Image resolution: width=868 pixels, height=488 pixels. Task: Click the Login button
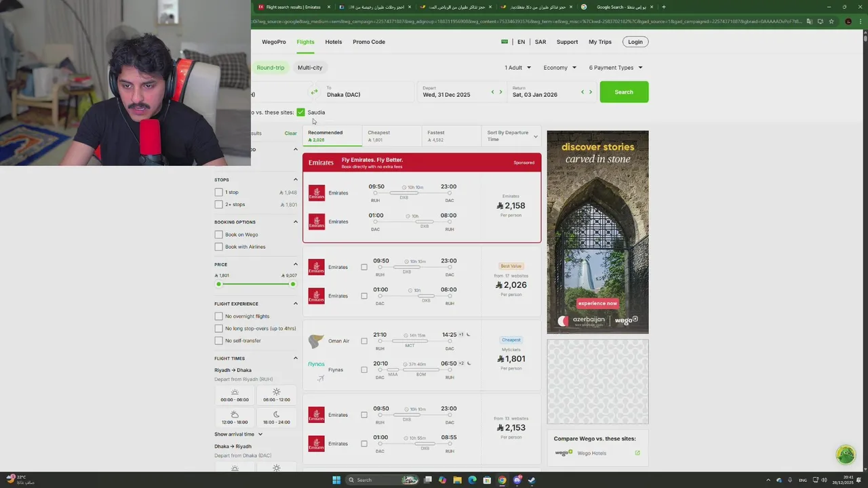(635, 41)
